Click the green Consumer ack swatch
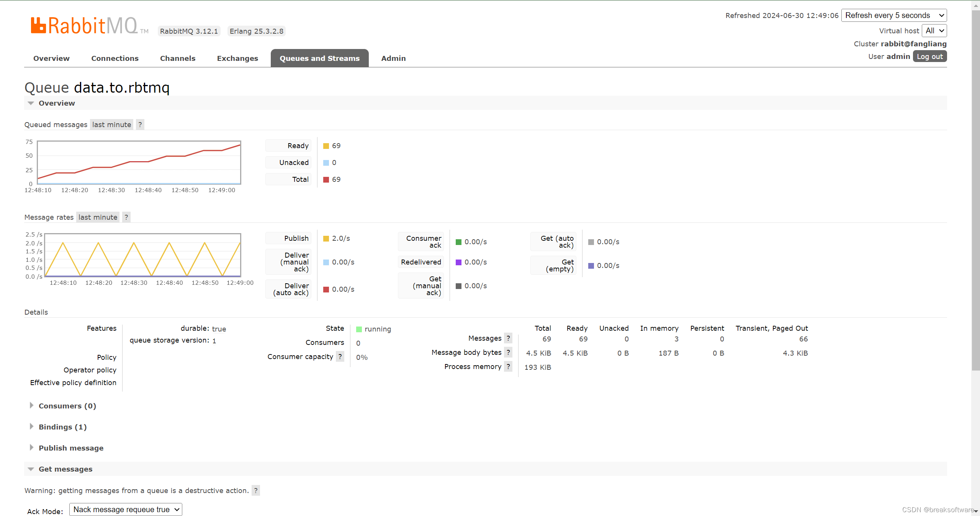 click(x=459, y=242)
